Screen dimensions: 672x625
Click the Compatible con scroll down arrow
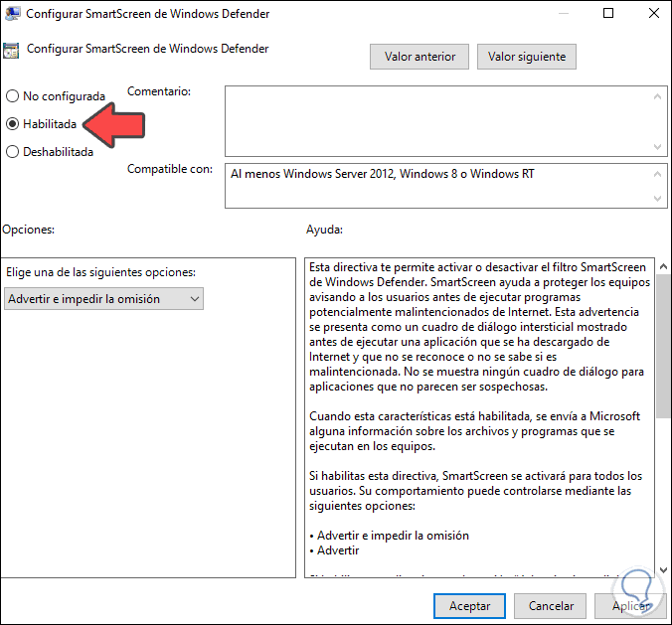pos(657,199)
